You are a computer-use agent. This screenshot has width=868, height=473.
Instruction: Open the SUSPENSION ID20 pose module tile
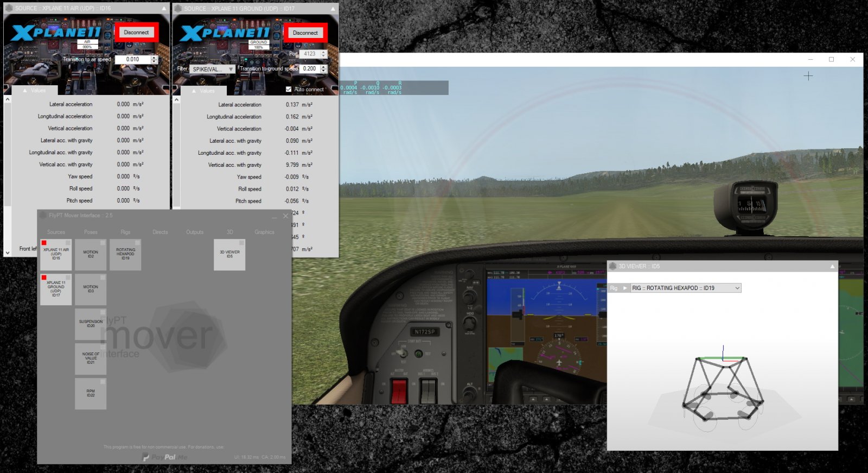click(x=91, y=325)
